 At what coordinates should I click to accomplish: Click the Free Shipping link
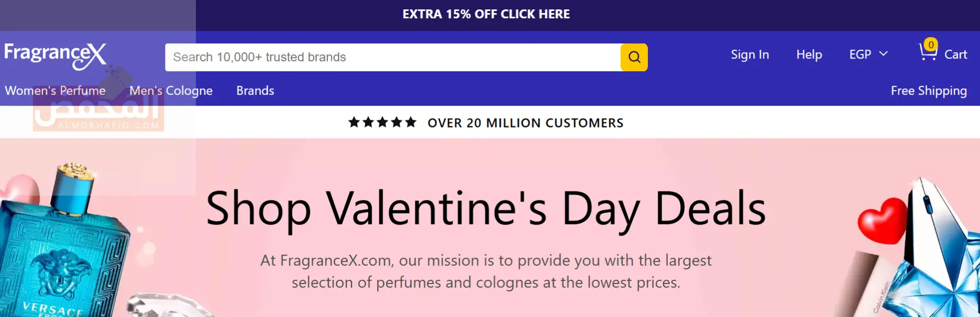(928, 90)
